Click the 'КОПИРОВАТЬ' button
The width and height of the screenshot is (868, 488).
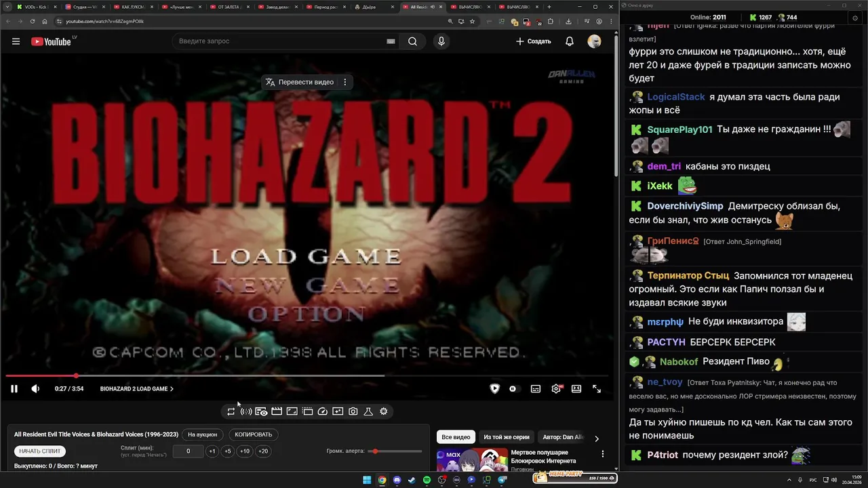click(x=254, y=434)
